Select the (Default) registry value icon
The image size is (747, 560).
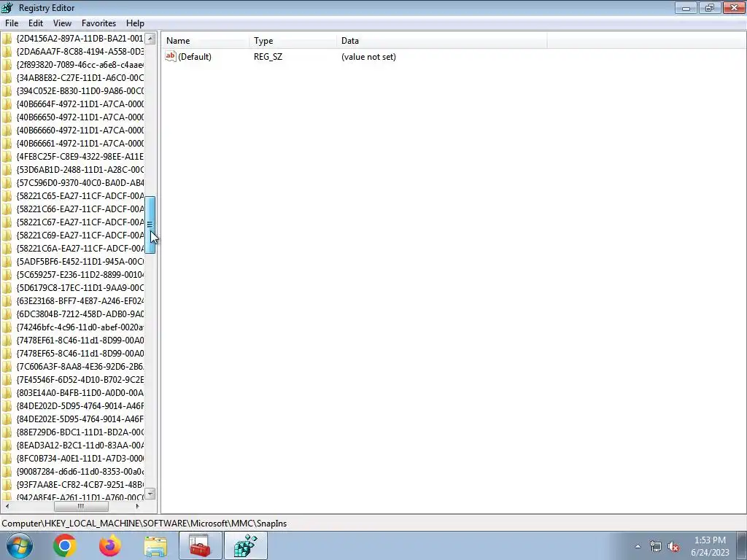pos(171,56)
